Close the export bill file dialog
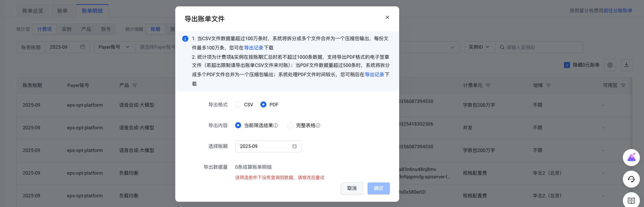The width and height of the screenshot is (644, 207). click(387, 17)
